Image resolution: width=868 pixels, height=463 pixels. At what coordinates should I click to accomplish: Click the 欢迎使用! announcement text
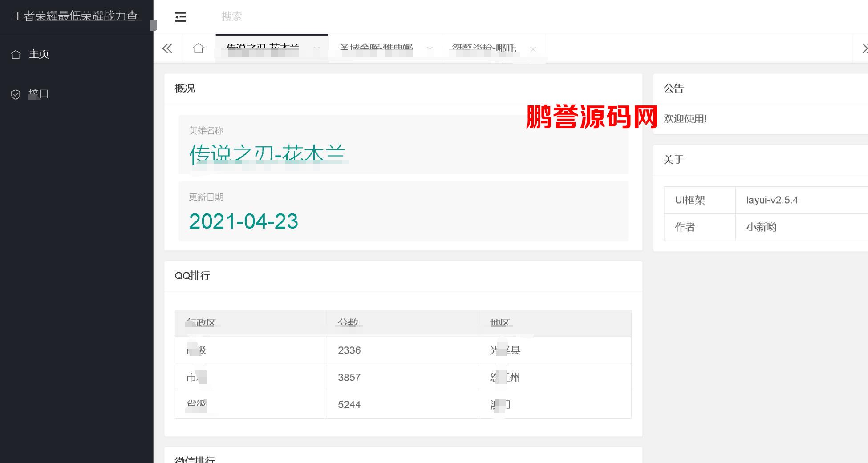click(x=685, y=119)
